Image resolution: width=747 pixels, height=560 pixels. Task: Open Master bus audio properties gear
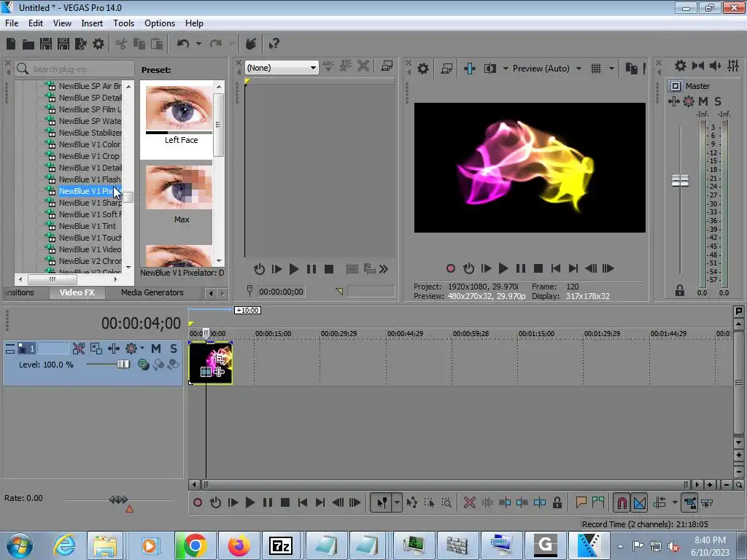[681, 66]
